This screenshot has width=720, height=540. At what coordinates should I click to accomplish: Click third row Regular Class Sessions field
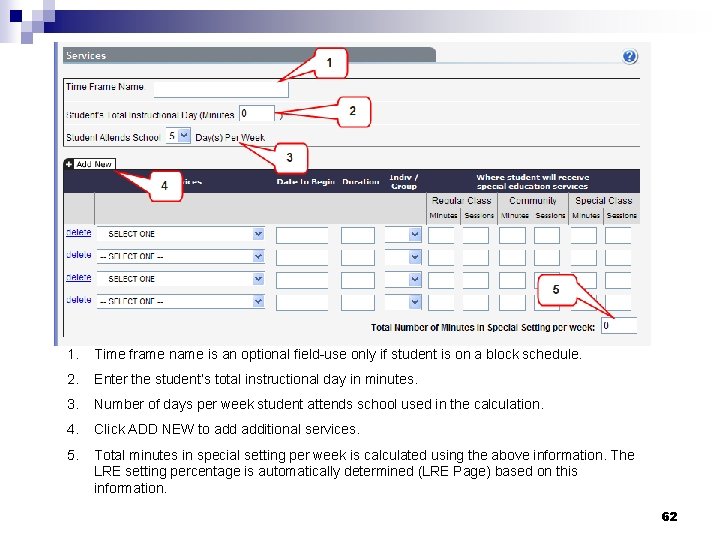476,280
